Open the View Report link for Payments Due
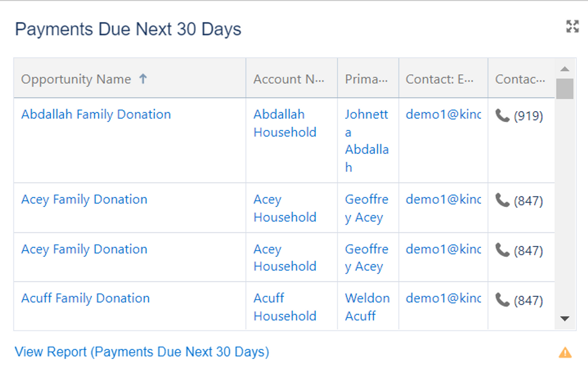The image size is (588, 366). (142, 352)
